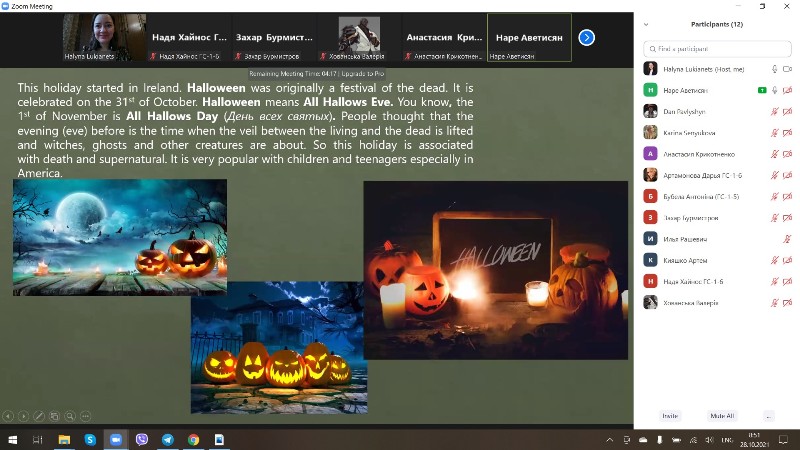Toggle muted microphone of Dan Pavlyshyn

pos(774,111)
